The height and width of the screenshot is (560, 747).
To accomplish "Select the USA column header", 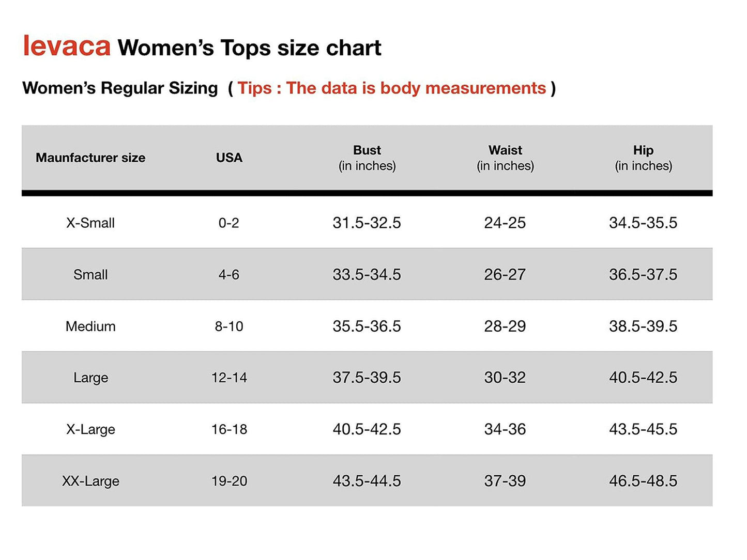I will (229, 158).
